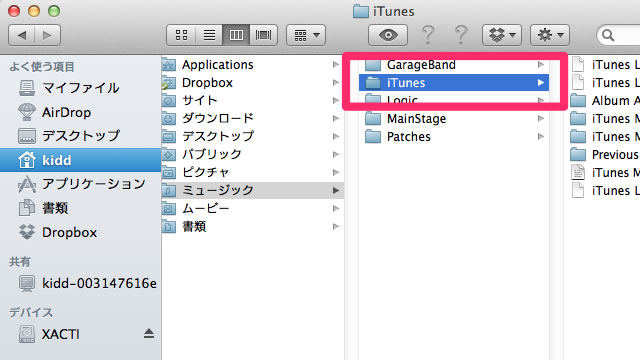Click the iTunes folder icon in title bar

coord(361,11)
